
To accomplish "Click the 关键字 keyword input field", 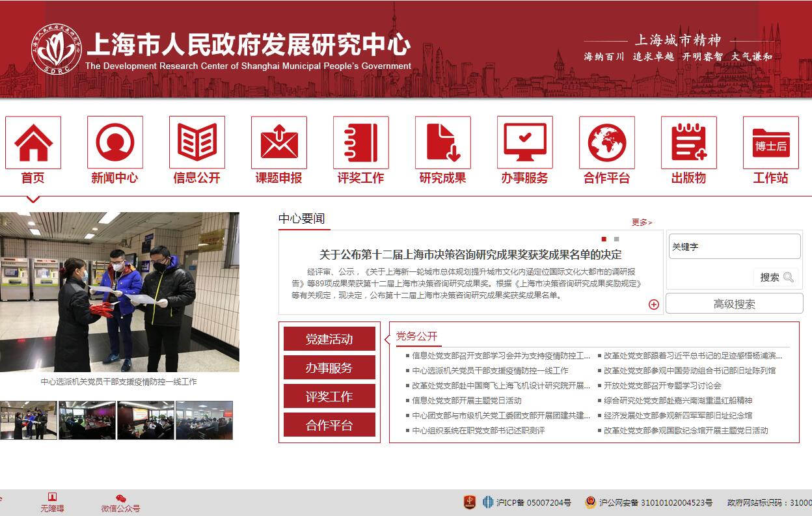I will point(734,247).
